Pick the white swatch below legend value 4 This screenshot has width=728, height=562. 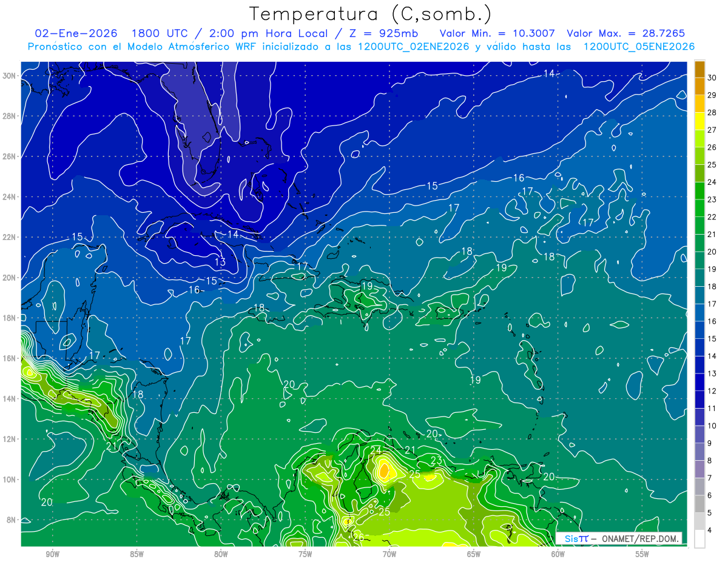coord(700,538)
